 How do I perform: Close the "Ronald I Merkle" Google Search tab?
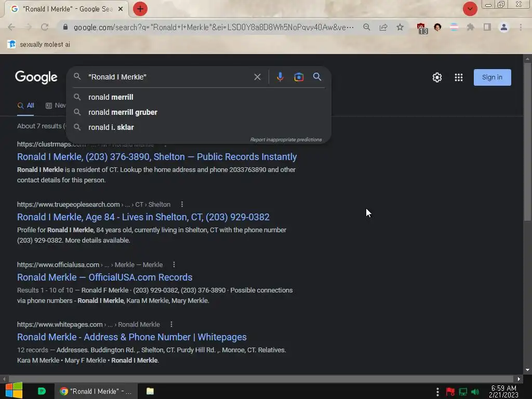point(121,9)
